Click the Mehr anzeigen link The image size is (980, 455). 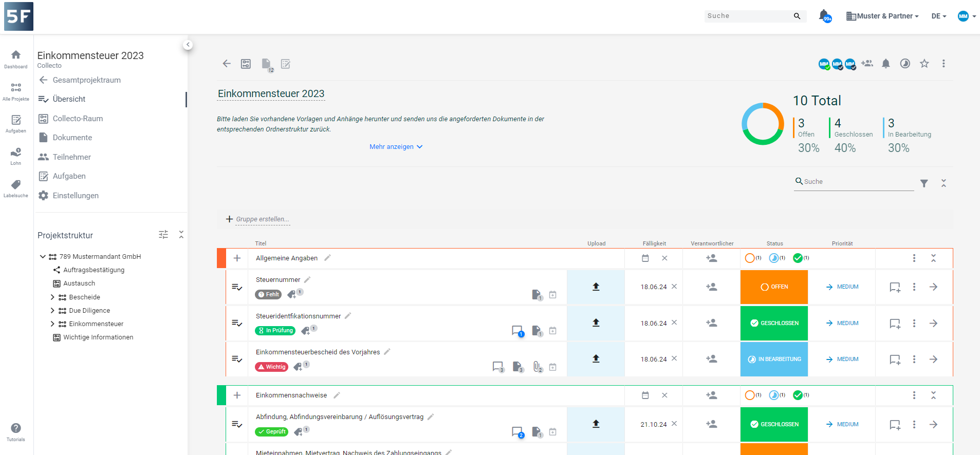point(396,147)
